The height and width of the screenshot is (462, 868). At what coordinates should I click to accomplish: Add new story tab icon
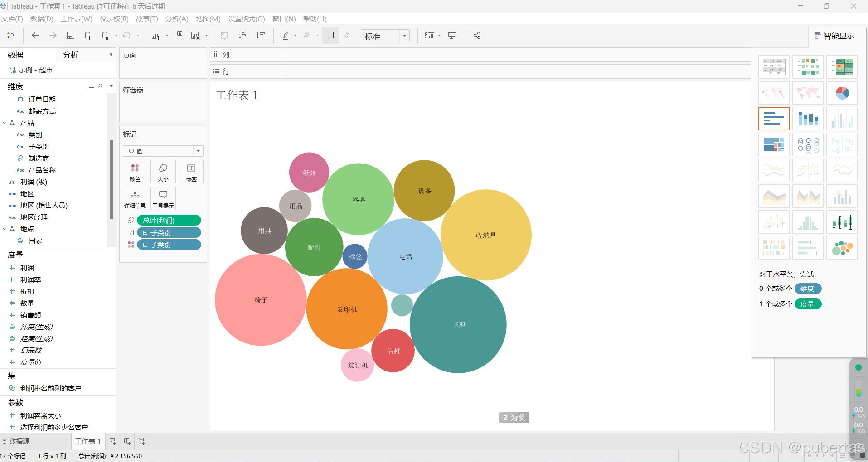point(142,442)
